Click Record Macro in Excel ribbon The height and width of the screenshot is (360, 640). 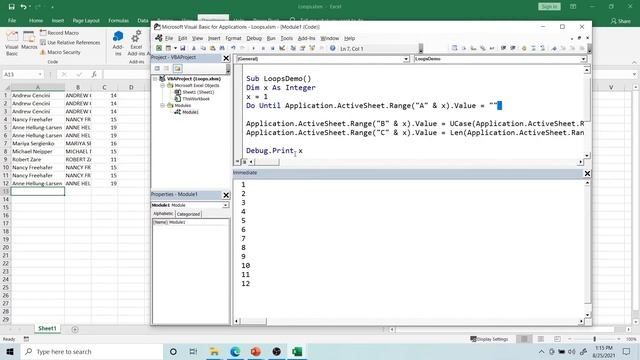pyautogui.click(x=59, y=33)
